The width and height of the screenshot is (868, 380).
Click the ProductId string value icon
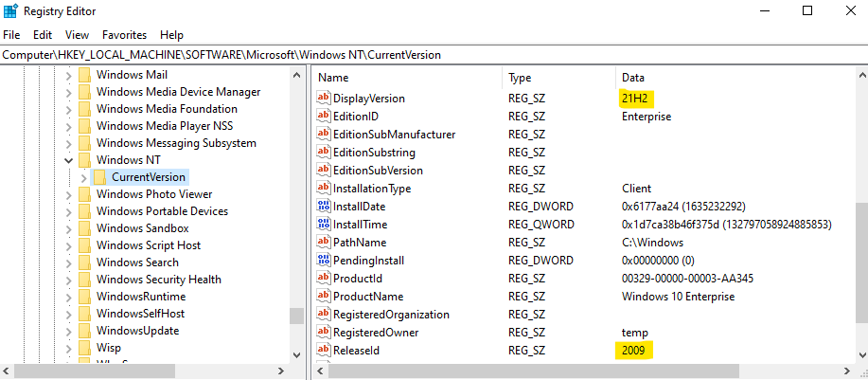[323, 278]
